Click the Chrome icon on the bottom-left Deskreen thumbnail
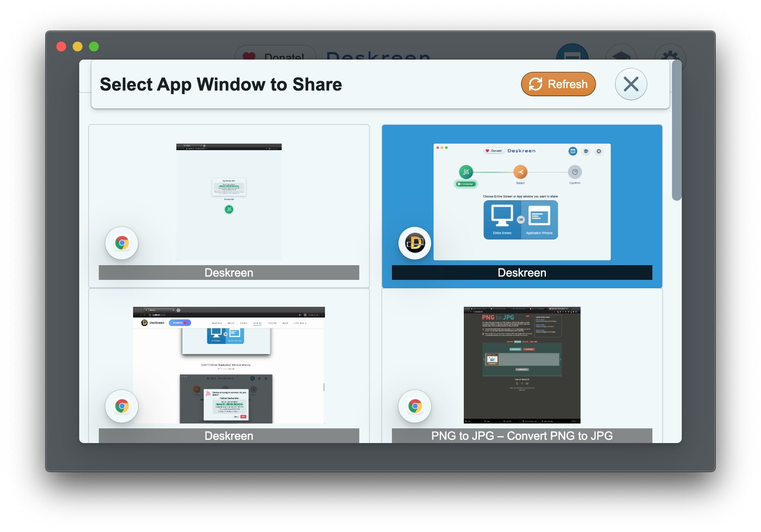Screen dimensions: 761x532 coord(121,406)
